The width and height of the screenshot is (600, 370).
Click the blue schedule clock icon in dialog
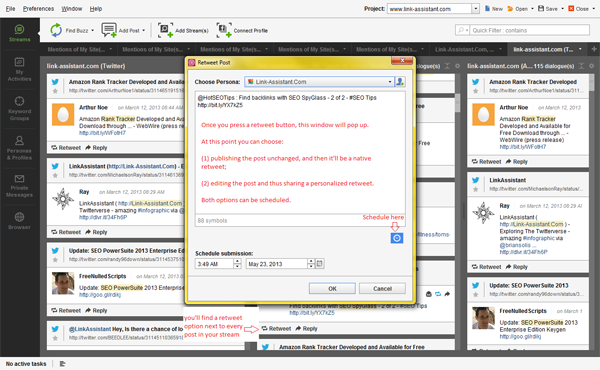pos(397,238)
